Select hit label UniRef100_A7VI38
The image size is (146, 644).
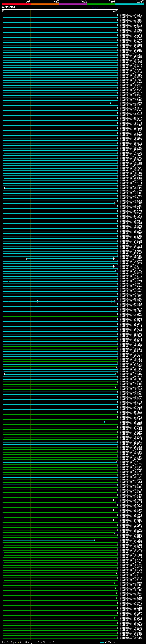click(x=131, y=573)
